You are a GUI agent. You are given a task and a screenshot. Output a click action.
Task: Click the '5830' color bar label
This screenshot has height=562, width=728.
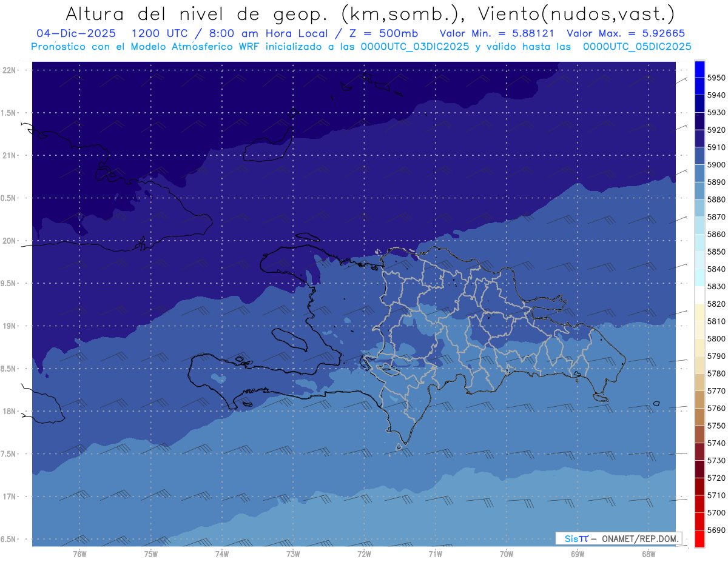tap(716, 286)
